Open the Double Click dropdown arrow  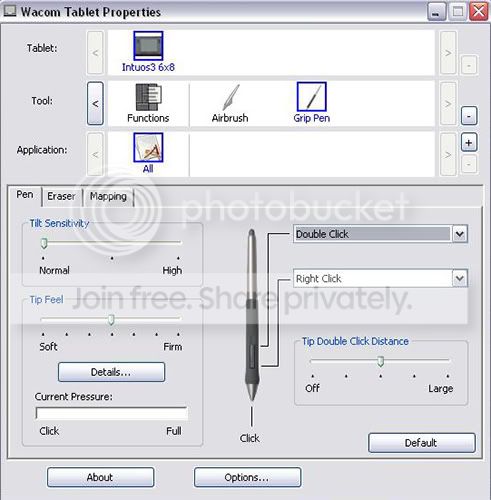[460, 234]
